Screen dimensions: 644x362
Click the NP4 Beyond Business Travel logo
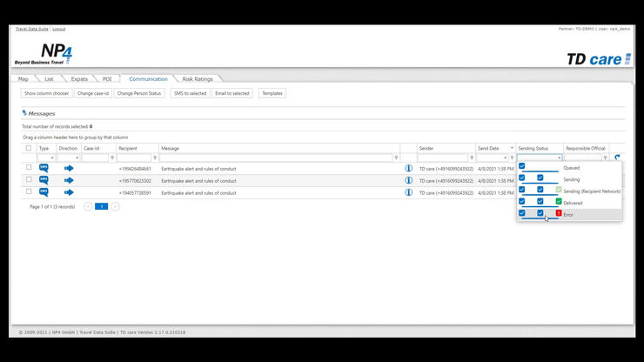[44, 54]
